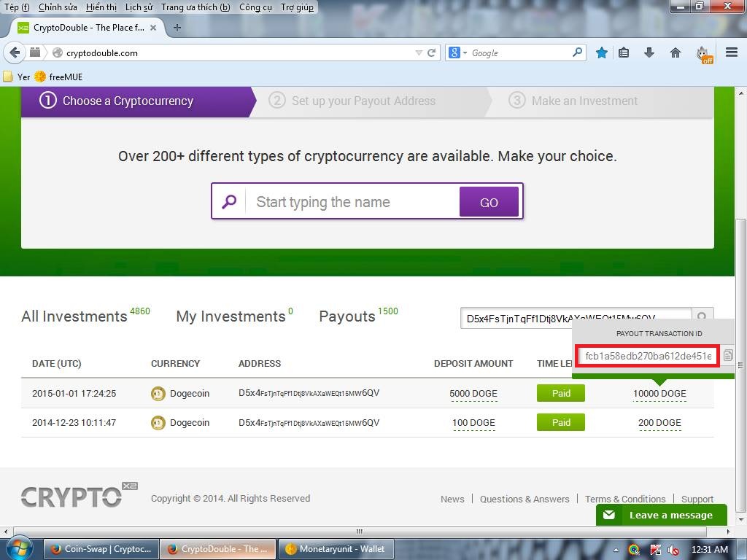Switch to Monetaryunit - Wallet taskbar window
This screenshot has width=747, height=560.
point(336,549)
